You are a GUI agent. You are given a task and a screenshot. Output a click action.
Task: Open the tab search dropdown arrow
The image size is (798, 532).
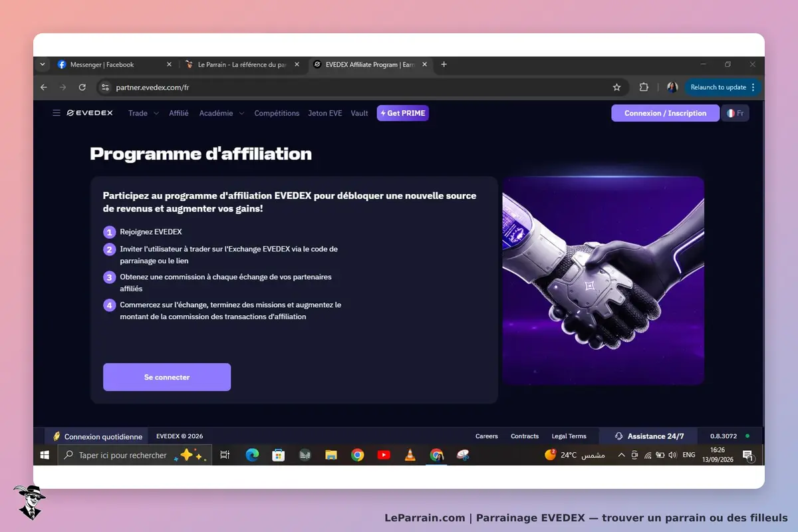pos(43,65)
